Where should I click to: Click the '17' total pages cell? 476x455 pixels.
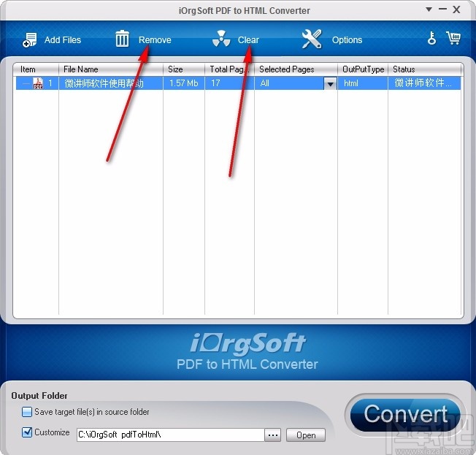pos(215,83)
